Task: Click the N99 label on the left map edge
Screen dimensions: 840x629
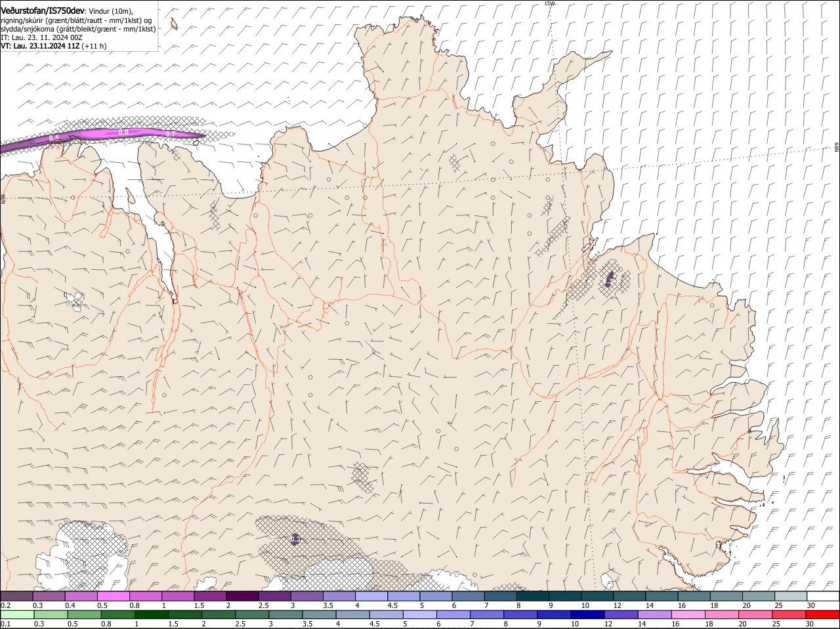Action: [3, 198]
